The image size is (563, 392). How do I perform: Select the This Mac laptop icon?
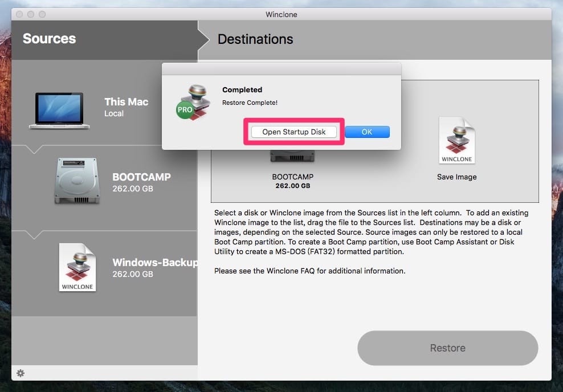59,110
